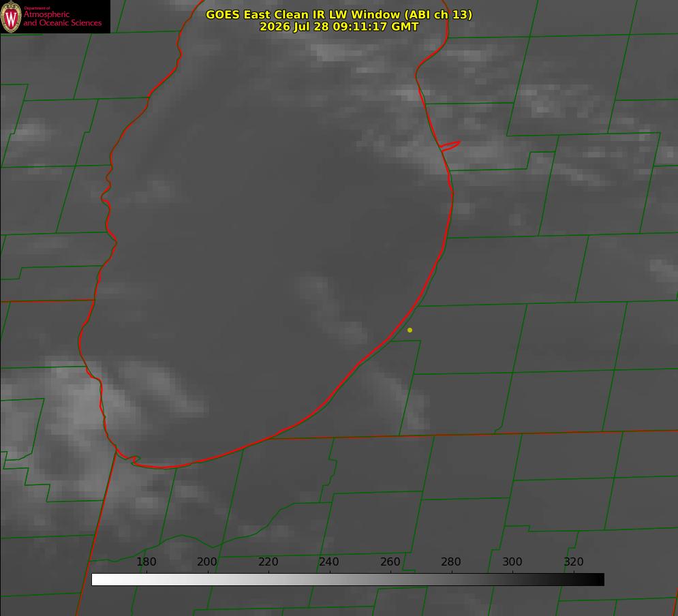Screen dimensions: 678x616
Task: Click the 320 colorbar label
Action: 573,561
